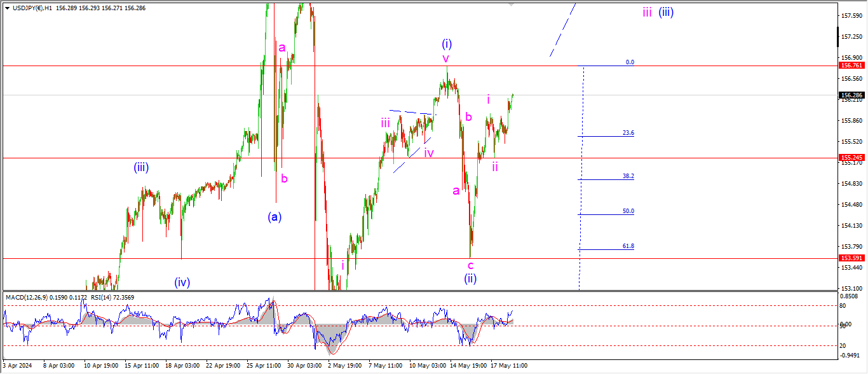
Task: Click the Fibonacci 23.6 level label
Action: pos(628,133)
